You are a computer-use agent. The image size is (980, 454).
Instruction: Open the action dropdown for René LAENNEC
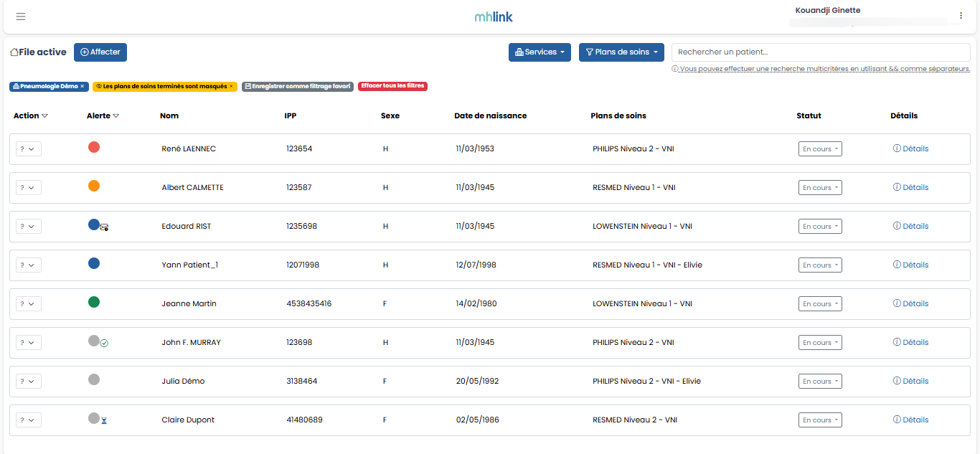point(29,148)
